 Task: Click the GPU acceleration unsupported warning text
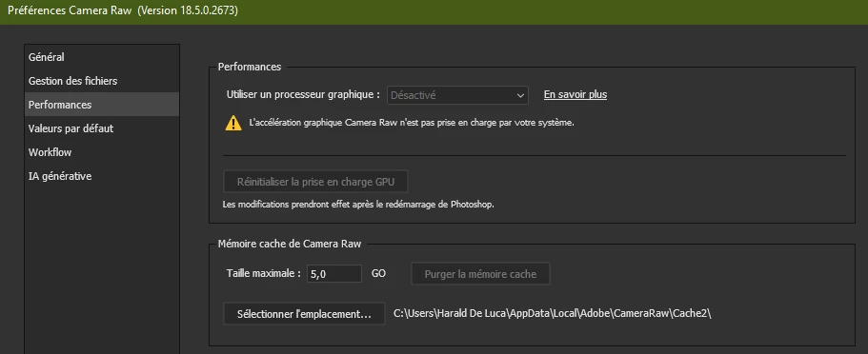412,123
